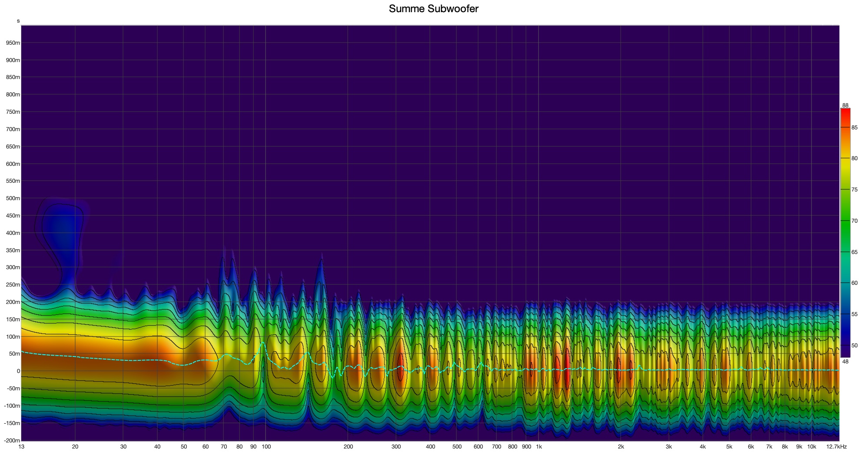Image resolution: width=868 pixels, height=452 pixels.
Task: Click the -200m label on the time axis
Action: (12, 440)
